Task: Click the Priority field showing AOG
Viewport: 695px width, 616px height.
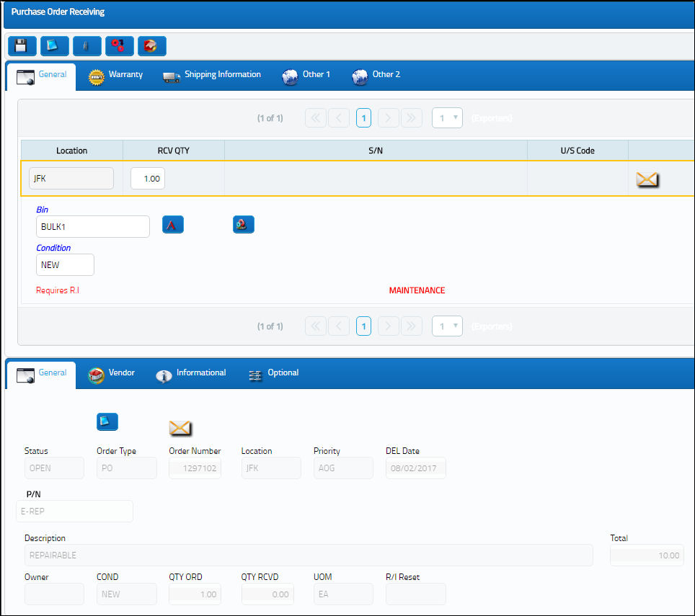Action: click(343, 468)
